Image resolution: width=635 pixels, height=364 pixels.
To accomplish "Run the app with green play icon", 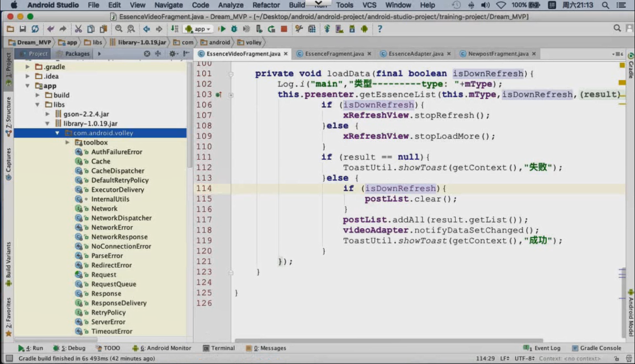I will pyautogui.click(x=222, y=29).
